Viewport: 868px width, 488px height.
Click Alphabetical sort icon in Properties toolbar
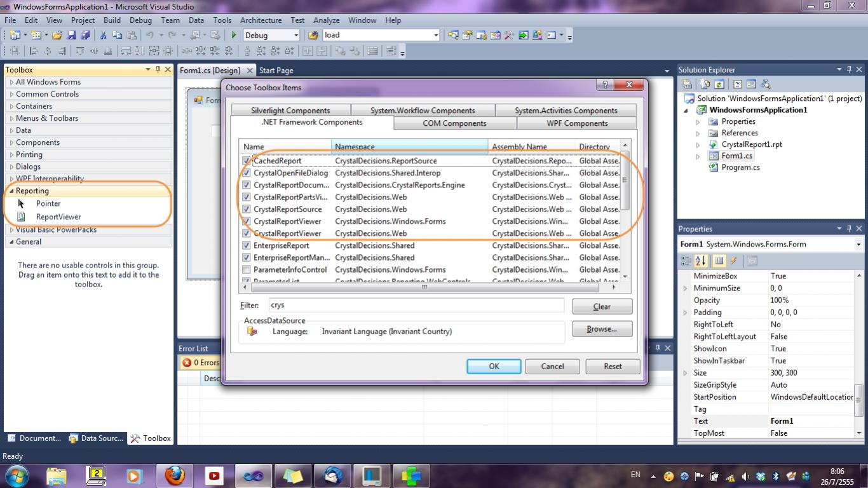[x=701, y=261]
